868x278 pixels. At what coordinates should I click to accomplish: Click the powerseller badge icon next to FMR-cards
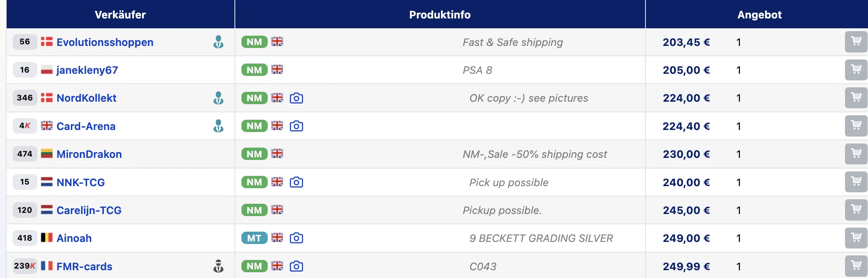pyautogui.click(x=218, y=266)
